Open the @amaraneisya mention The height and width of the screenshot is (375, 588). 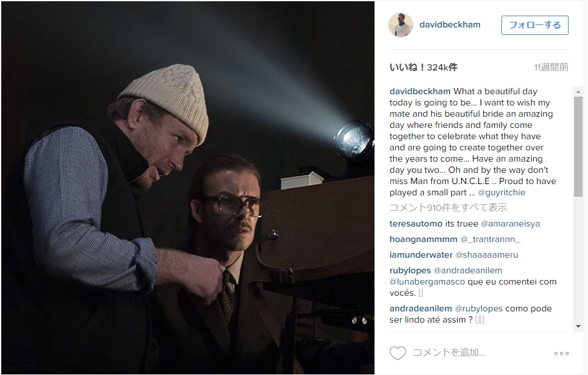[511, 223]
